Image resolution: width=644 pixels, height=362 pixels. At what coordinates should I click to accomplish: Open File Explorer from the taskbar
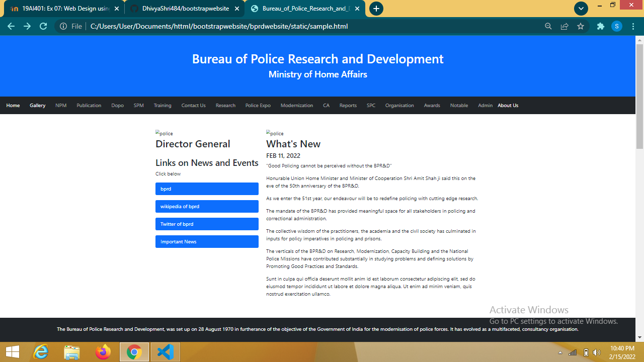point(72,352)
